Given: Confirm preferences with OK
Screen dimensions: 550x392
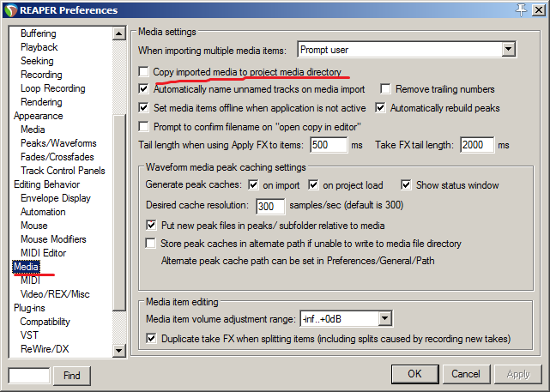Looking at the screenshot, I should click(x=414, y=374).
